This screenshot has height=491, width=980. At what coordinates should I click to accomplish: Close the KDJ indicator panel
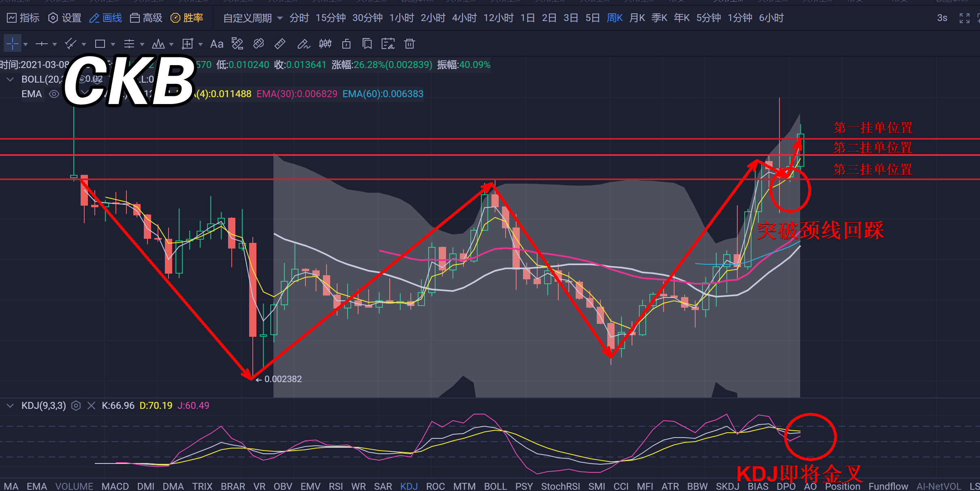click(91, 406)
